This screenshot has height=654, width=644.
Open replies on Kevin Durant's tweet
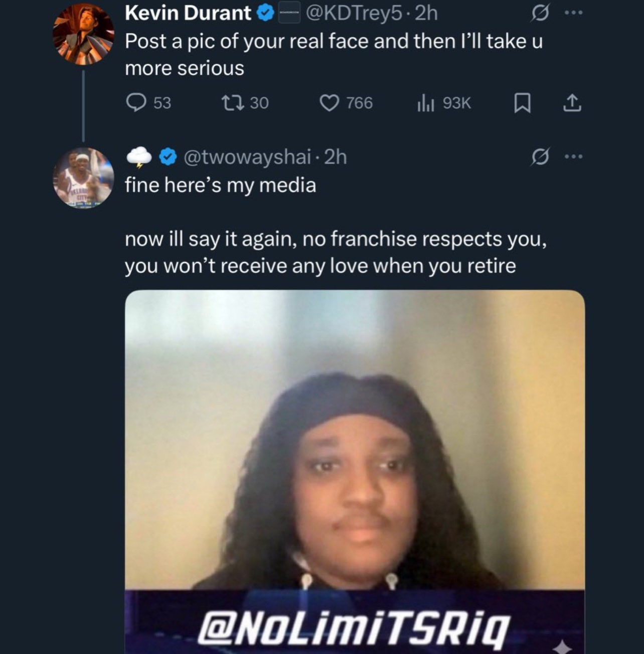pyautogui.click(x=135, y=103)
